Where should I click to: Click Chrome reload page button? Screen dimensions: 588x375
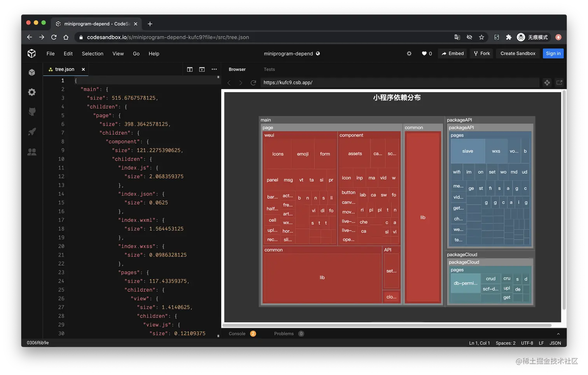pyautogui.click(x=54, y=37)
